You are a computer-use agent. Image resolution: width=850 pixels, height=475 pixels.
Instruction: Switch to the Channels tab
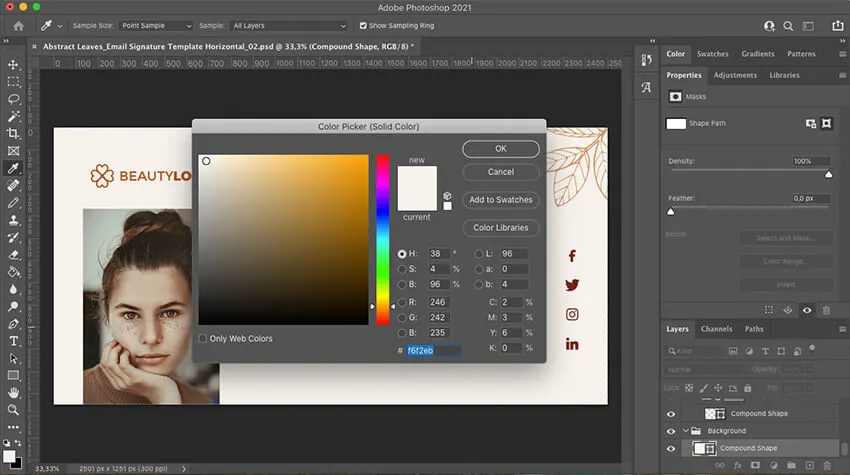[716, 329]
